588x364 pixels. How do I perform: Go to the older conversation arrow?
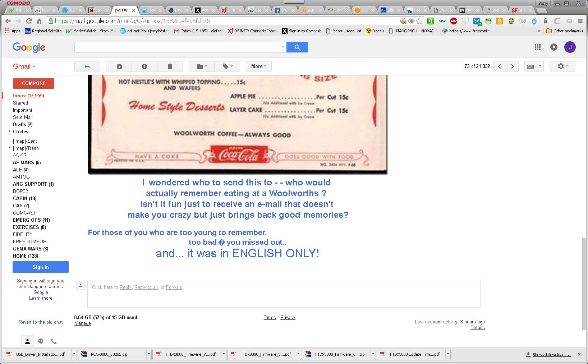point(512,66)
